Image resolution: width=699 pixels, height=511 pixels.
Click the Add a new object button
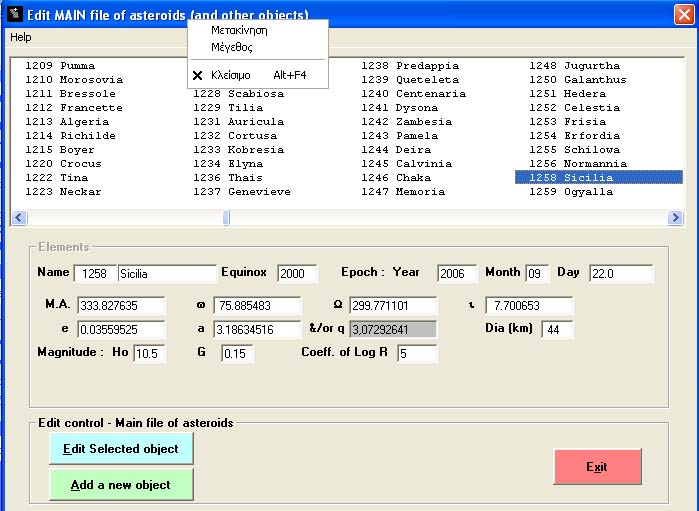(121, 485)
